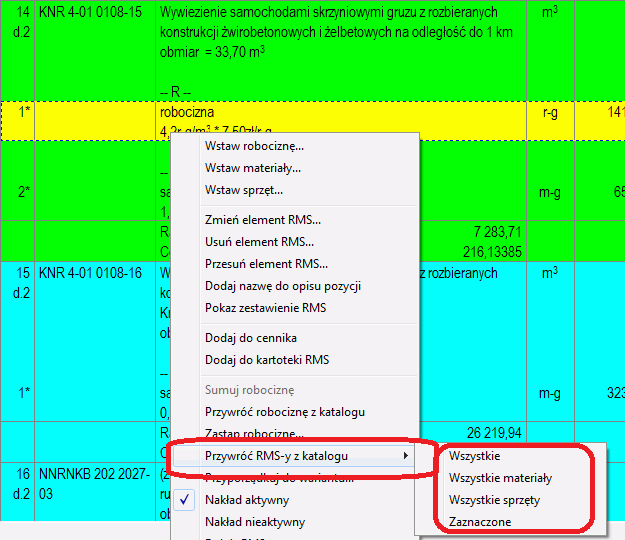Select Wstaw robociznę from context menu

[254, 146]
